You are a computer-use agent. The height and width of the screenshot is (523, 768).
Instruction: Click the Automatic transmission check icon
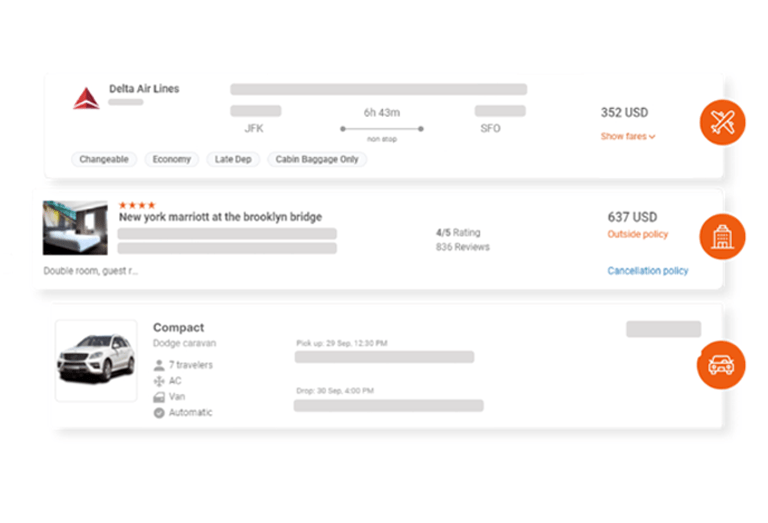click(x=159, y=413)
